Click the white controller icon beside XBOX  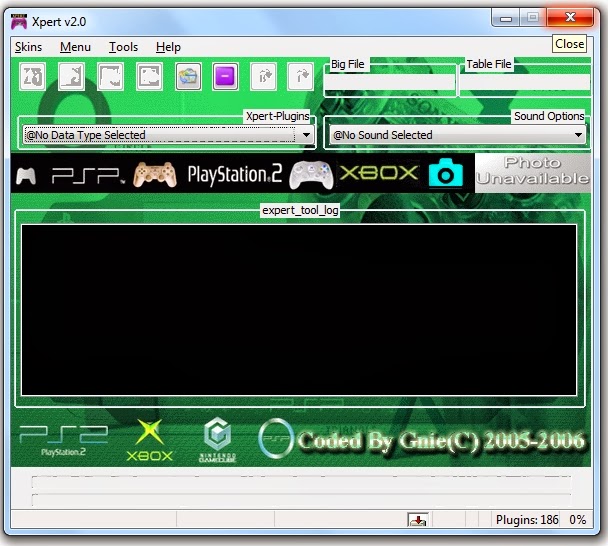pyautogui.click(x=311, y=175)
